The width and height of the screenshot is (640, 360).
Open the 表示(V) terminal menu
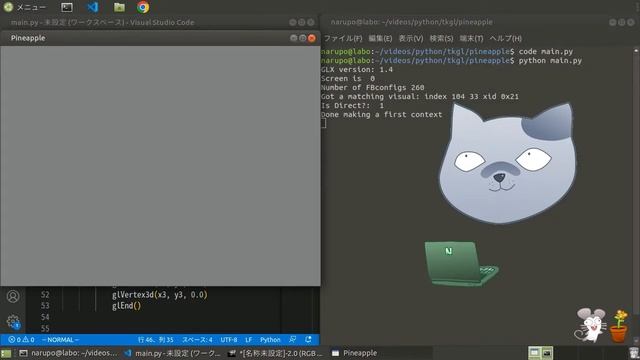411,38
